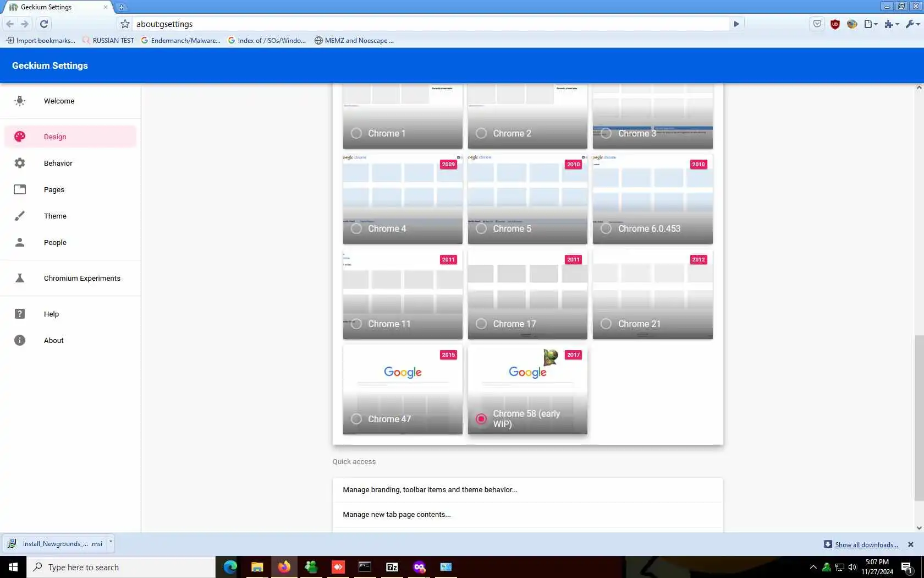Viewport: 924px width, 578px height.
Task: Select the Chrome 11 radio button
Action: point(356,324)
